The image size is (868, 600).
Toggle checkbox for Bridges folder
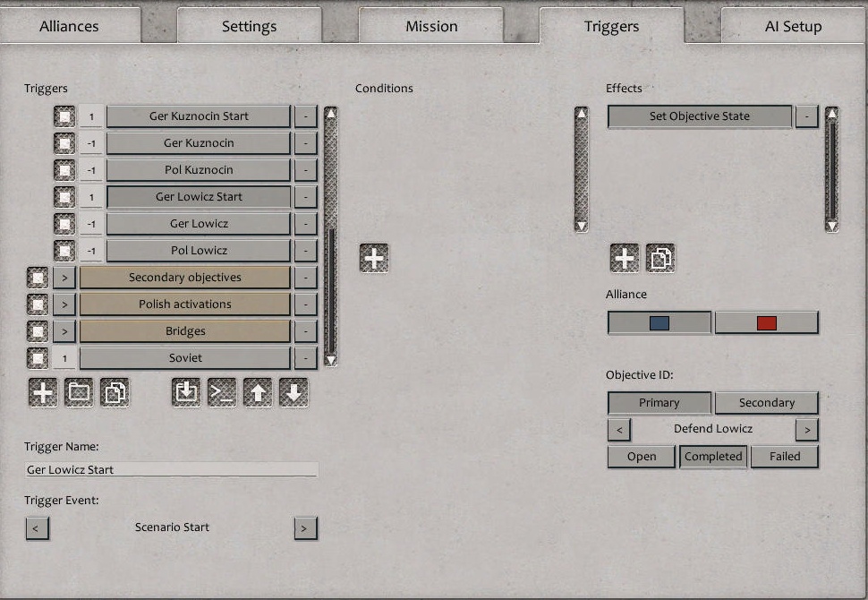pyautogui.click(x=38, y=331)
